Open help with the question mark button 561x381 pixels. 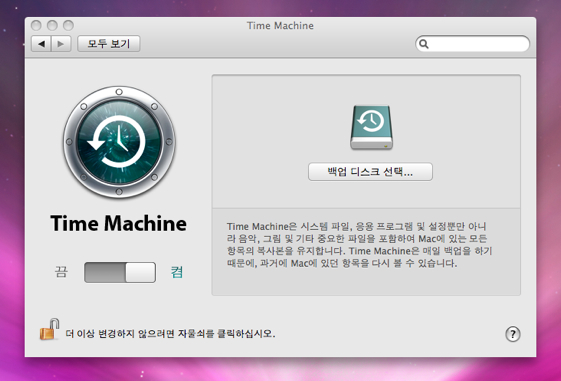pyautogui.click(x=513, y=334)
